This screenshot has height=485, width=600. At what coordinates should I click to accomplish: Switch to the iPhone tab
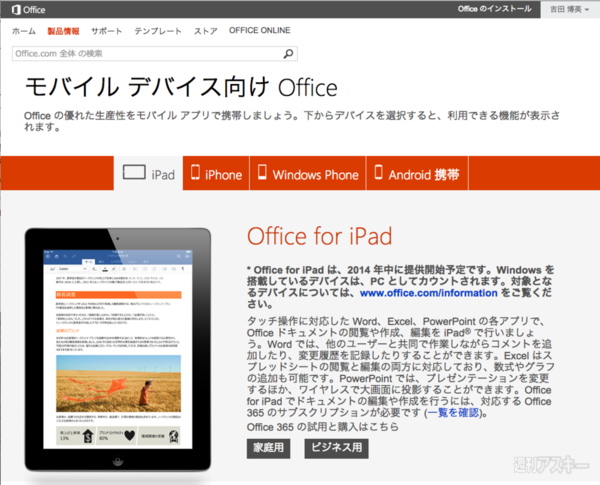coord(216,173)
